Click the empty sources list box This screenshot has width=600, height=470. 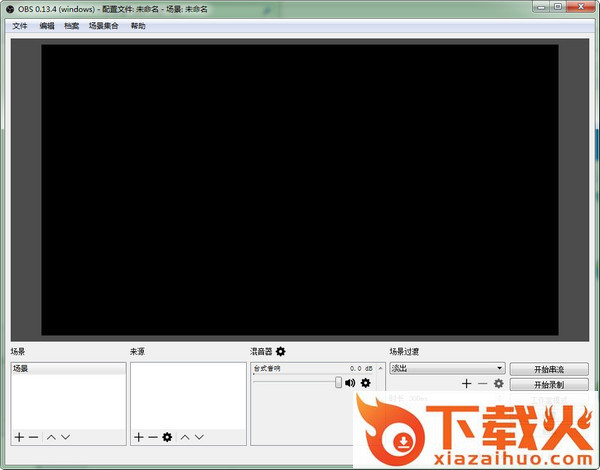point(188,396)
